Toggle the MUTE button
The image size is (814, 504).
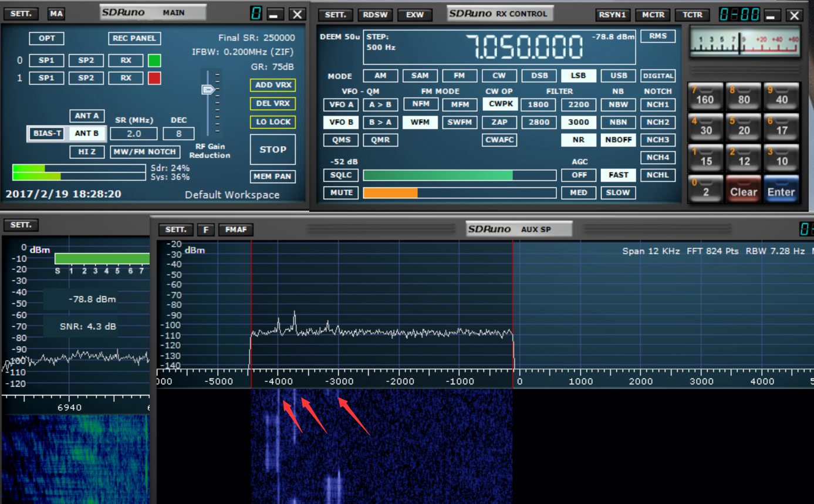tap(341, 192)
